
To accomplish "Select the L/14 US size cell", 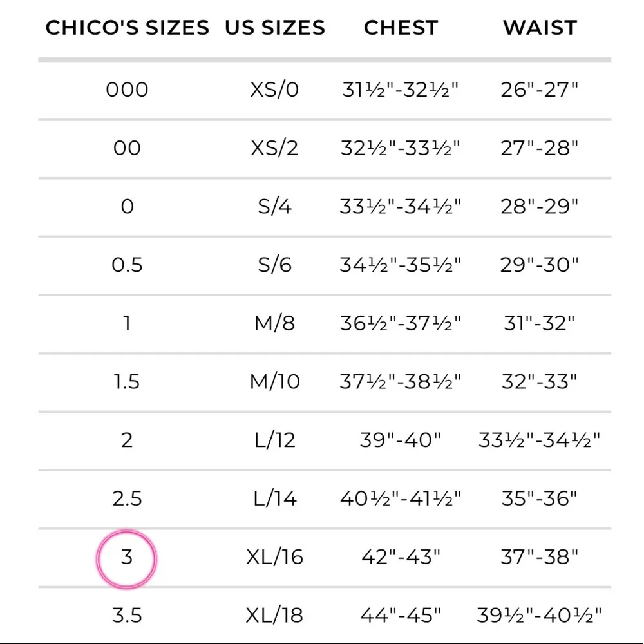I will tap(275, 498).
